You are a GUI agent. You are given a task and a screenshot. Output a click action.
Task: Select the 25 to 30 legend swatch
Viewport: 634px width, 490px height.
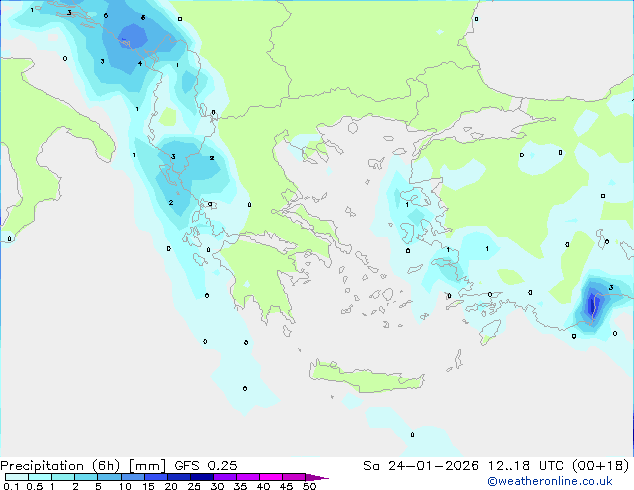[x=202, y=477]
